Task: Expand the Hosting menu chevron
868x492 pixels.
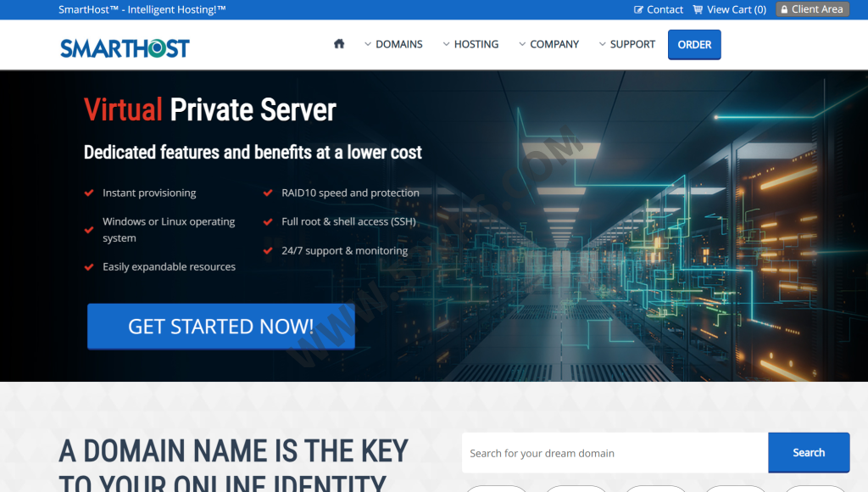Action: click(x=446, y=44)
